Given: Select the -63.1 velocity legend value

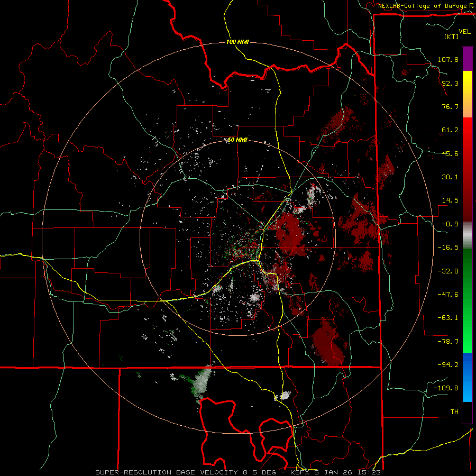Looking at the screenshot, I should (x=448, y=318).
